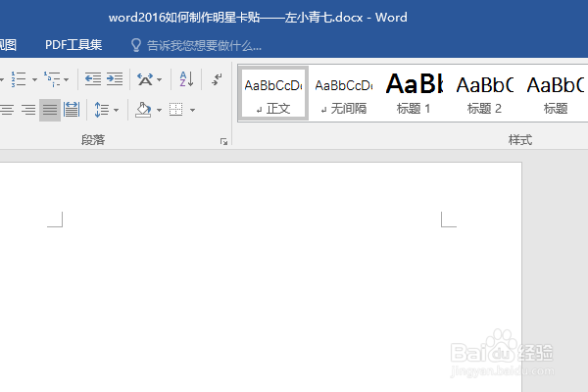Center align the paragraph
The image size is (588, 392).
(x=7, y=110)
